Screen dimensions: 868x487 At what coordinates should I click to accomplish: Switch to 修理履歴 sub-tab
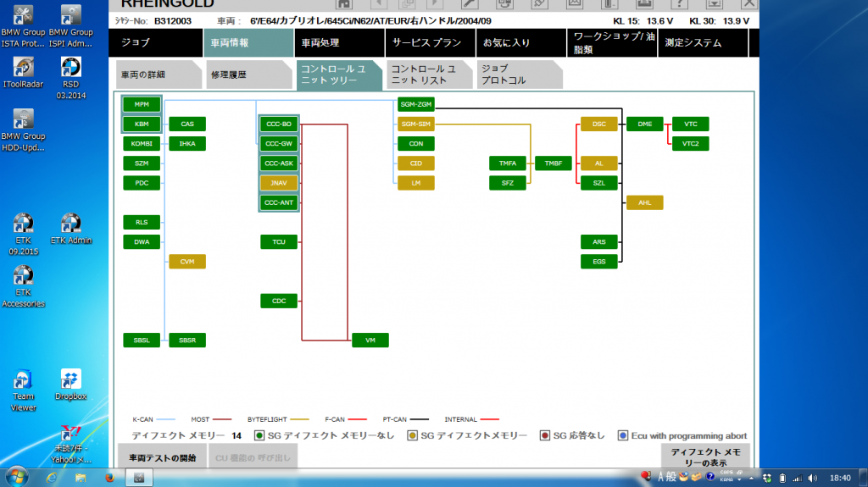(249, 75)
